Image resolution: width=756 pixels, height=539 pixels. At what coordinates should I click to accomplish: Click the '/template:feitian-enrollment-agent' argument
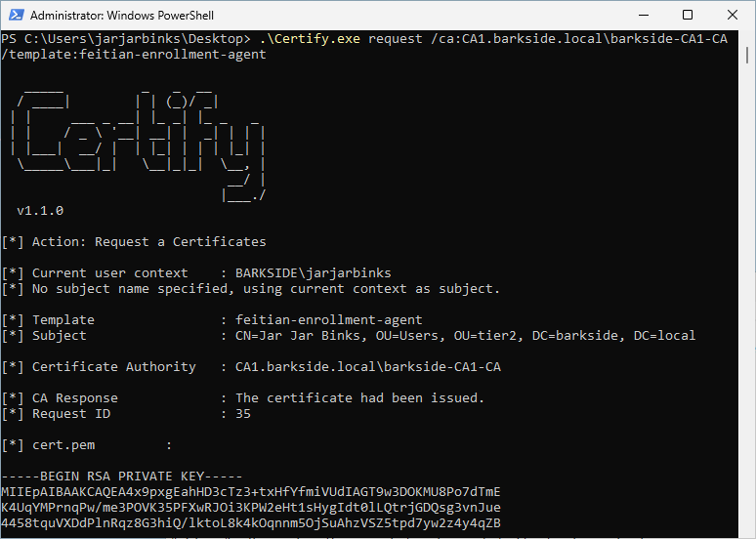133,55
